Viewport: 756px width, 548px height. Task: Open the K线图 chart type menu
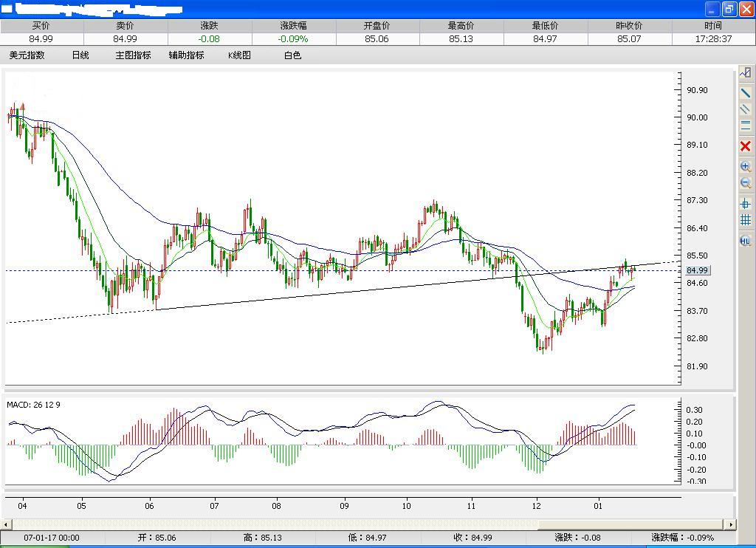tap(238, 55)
